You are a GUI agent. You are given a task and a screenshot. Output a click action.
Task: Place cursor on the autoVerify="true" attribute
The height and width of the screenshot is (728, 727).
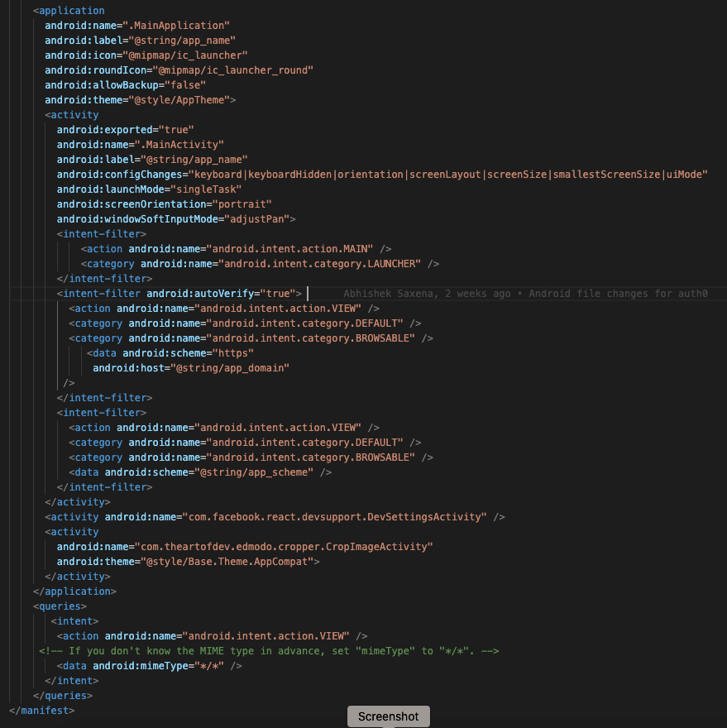point(240,293)
